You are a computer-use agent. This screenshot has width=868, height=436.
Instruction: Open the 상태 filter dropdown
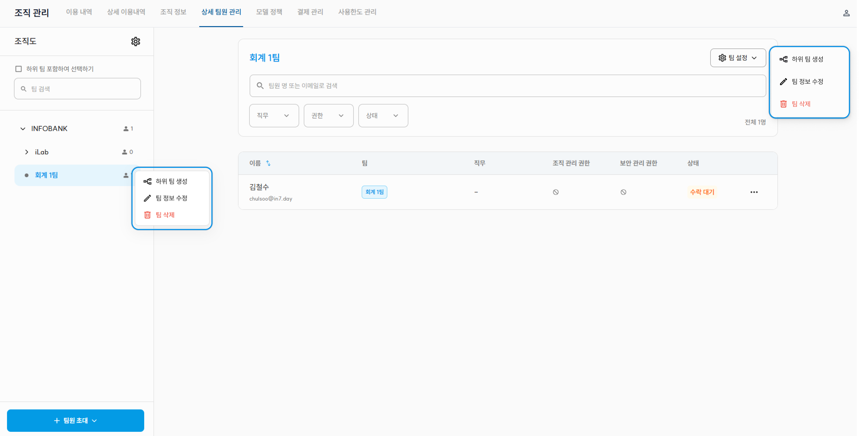click(383, 115)
